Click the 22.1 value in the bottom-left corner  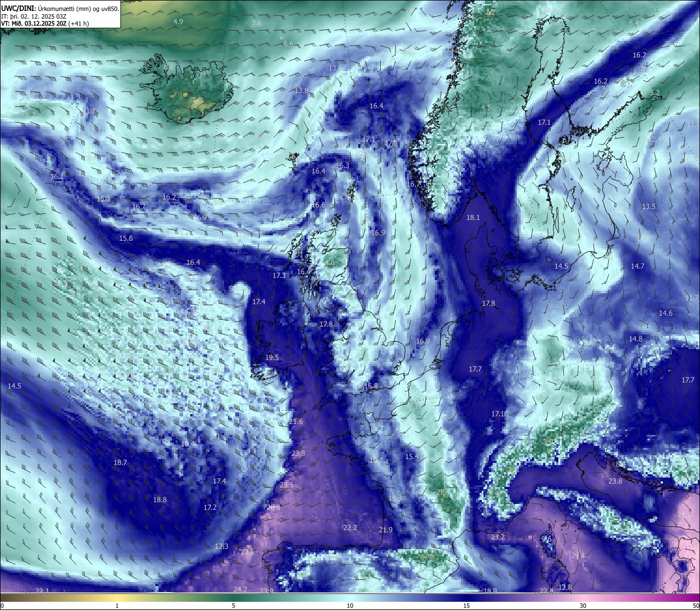[x=42, y=591]
